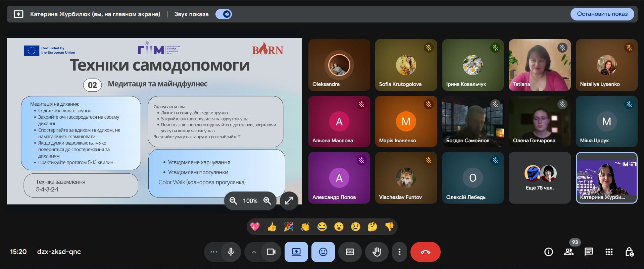
Task: Zoom in on the presentation
Action: click(267, 201)
